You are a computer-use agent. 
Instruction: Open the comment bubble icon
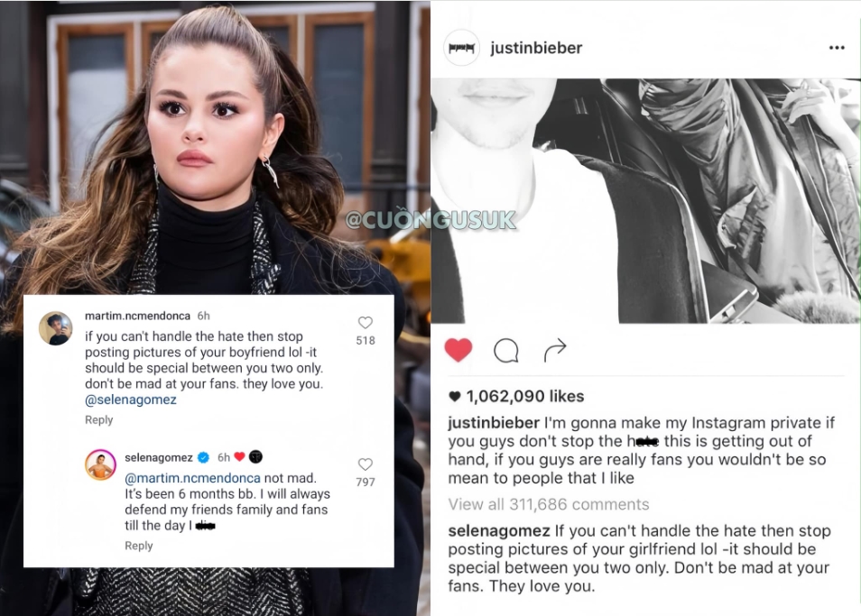click(505, 351)
